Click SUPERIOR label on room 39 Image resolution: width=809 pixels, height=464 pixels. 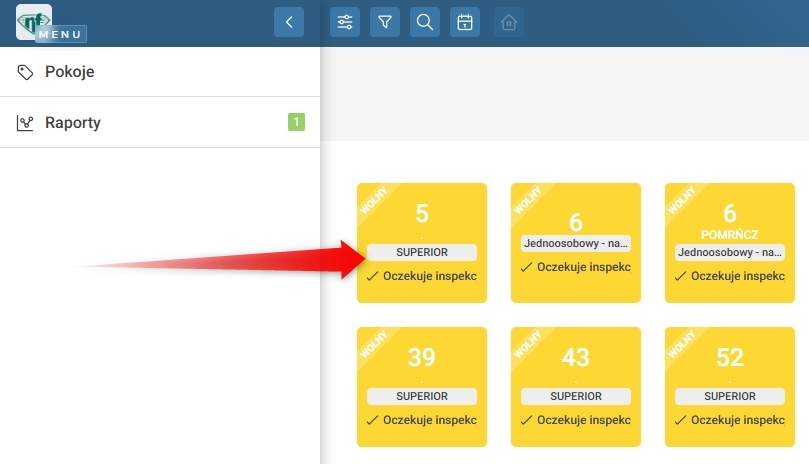(x=422, y=396)
